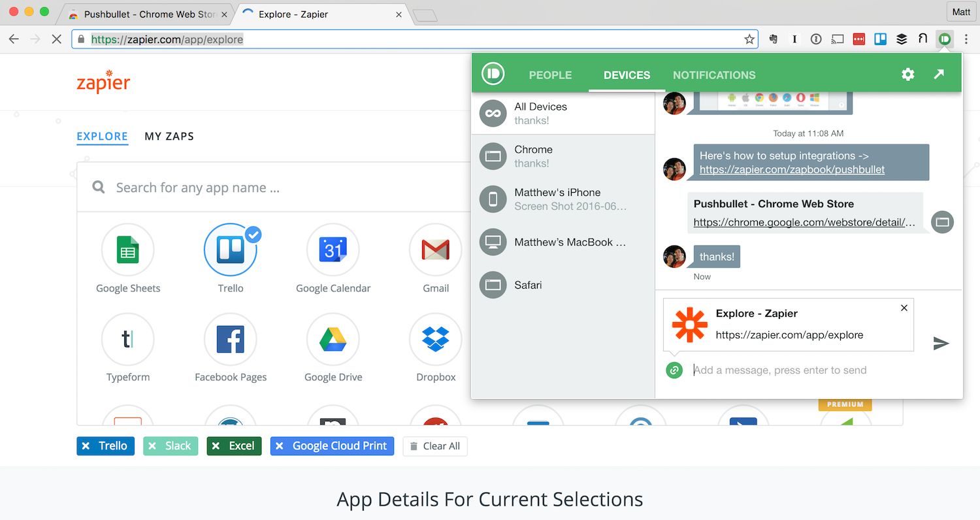Open the red LastPass extension icon
Image resolution: width=980 pixels, height=520 pixels.
point(859,39)
